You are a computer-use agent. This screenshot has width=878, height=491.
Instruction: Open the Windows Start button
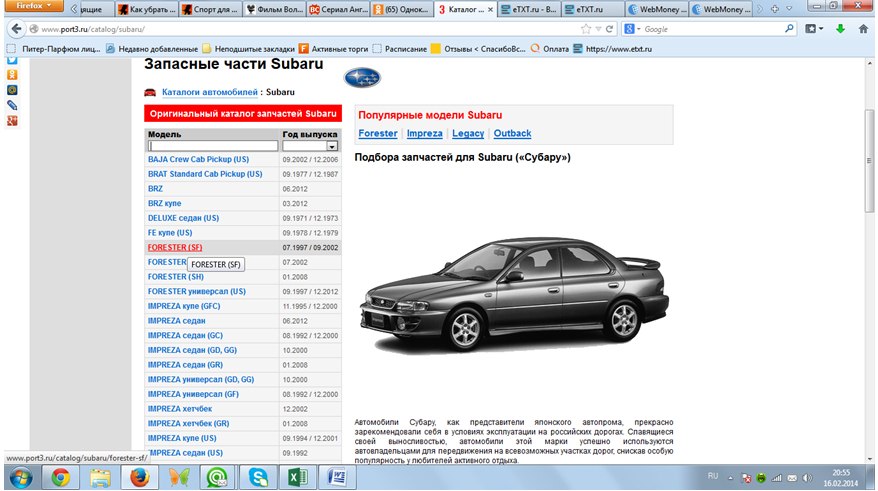[21, 478]
